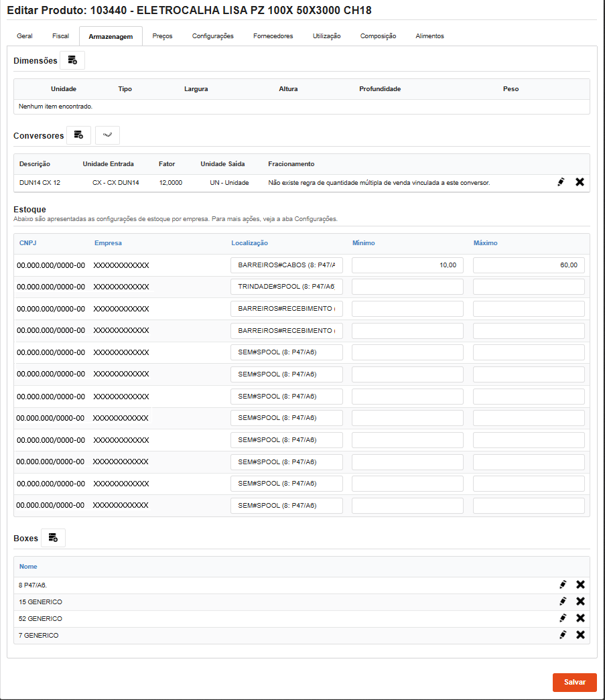Viewport: 605px width, 700px height.
Task: Edit the 7 GENERICO box
Action: tap(563, 634)
